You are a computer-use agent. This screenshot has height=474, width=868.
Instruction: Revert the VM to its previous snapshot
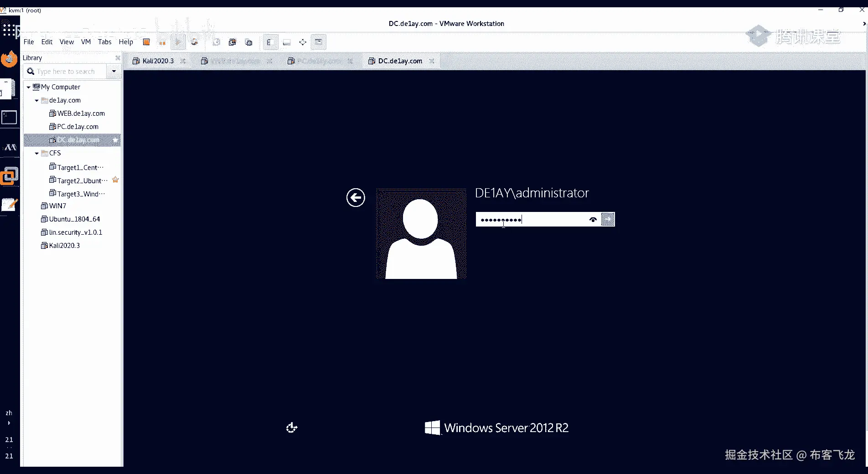coord(232,42)
